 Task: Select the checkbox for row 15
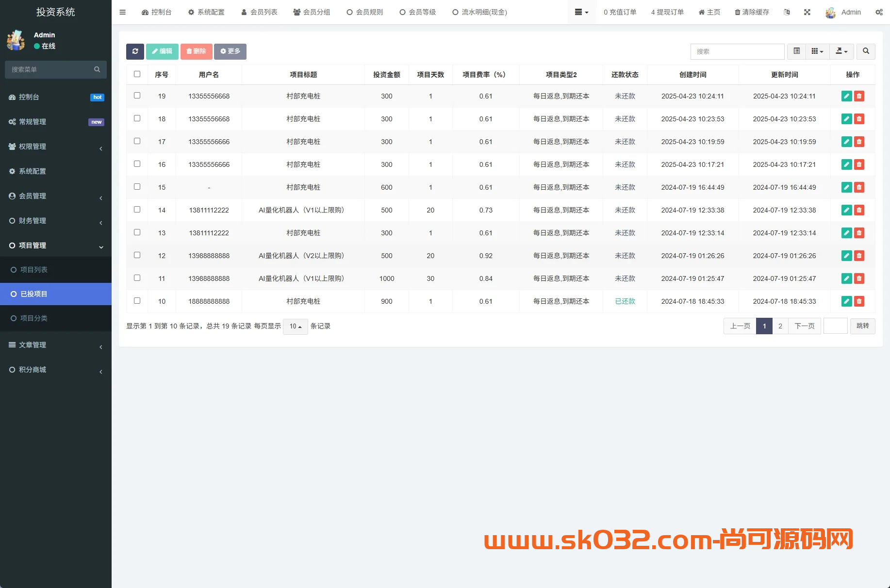point(137,187)
